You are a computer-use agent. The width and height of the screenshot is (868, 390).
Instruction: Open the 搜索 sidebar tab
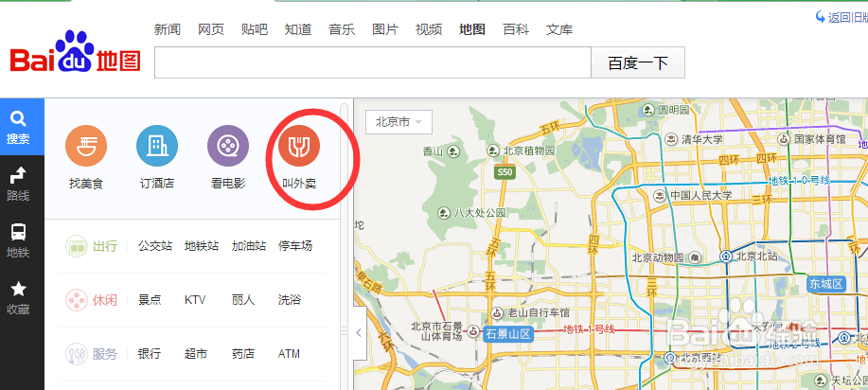22,127
